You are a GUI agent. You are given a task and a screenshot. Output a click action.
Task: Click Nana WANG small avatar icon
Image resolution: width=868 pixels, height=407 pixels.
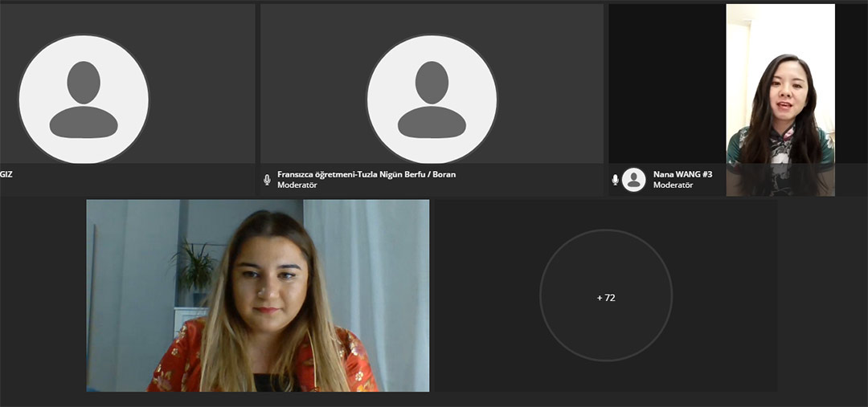(634, 180)
